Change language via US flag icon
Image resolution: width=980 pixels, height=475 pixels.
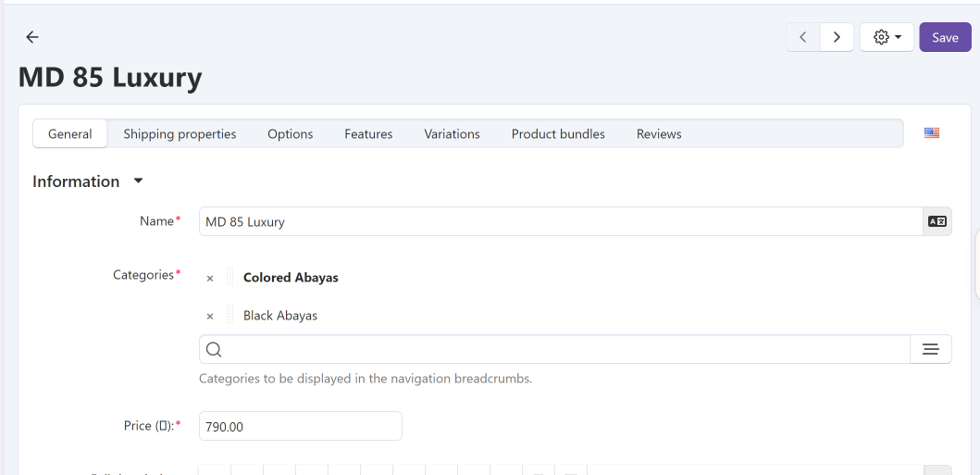pyautogui.click(x=931, y=132)
